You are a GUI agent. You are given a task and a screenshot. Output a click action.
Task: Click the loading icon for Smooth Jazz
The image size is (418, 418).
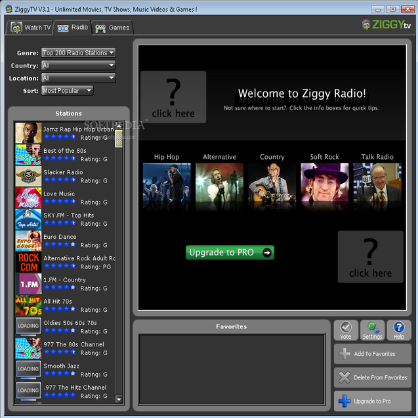(x=28, y=369)
